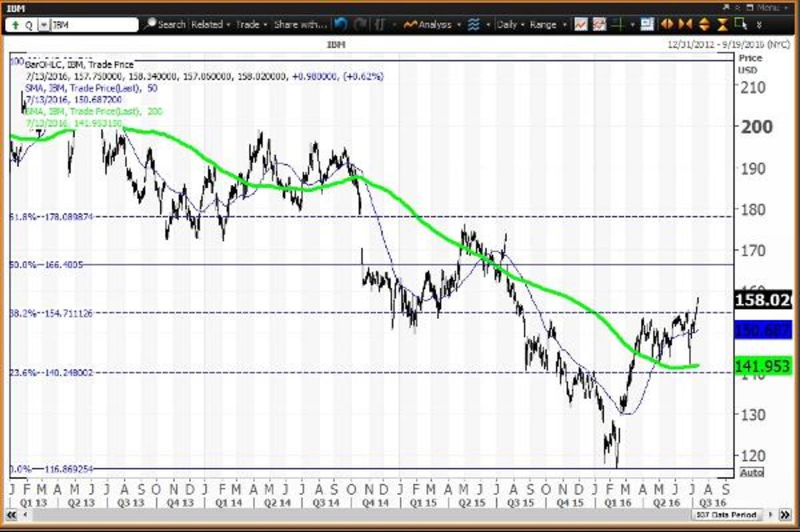Click the blue wavy lines icon
800x532 pixels.
pos(473,25)
